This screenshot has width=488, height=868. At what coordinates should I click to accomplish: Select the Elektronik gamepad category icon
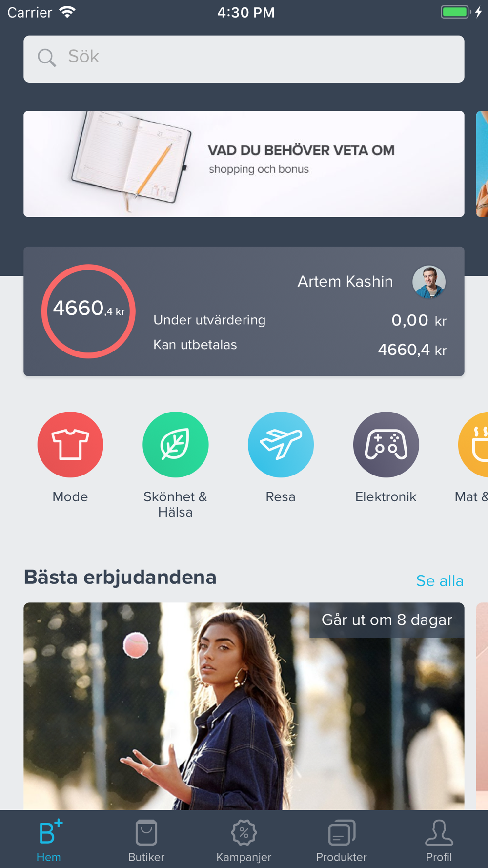coord(386,444)
